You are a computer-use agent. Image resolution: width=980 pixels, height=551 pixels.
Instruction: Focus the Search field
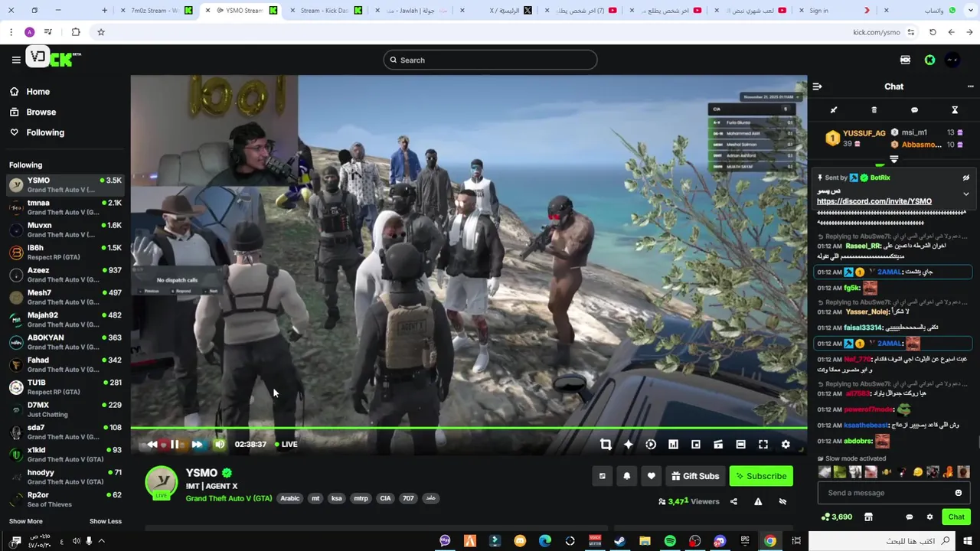tap(490, 60)
